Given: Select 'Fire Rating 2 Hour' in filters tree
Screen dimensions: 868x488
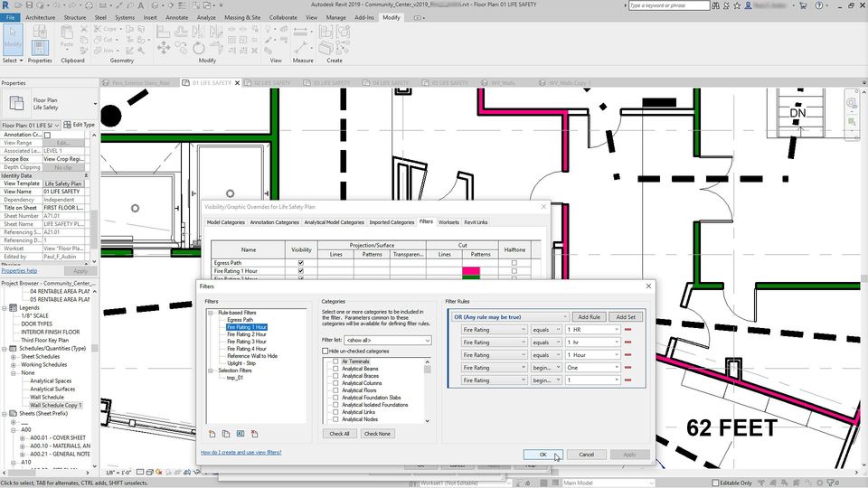Looking at the screenshot, I should coord(246,334).
